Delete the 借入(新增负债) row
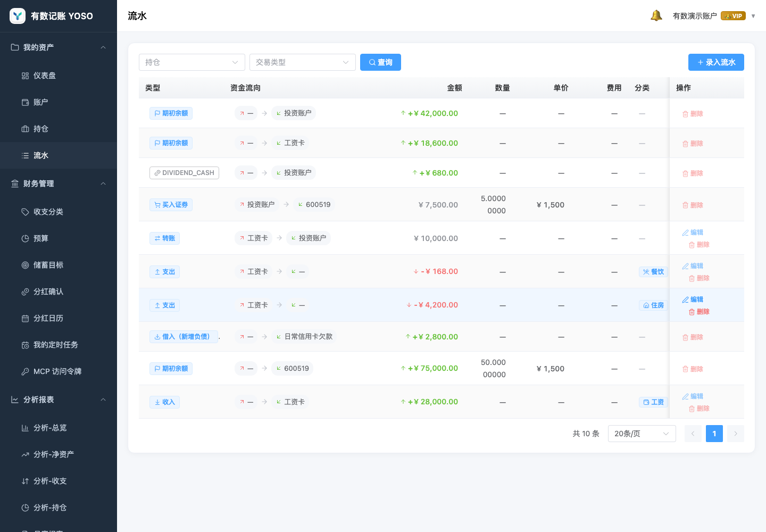Viewport: 766px width, 532px height. [693, 337]
